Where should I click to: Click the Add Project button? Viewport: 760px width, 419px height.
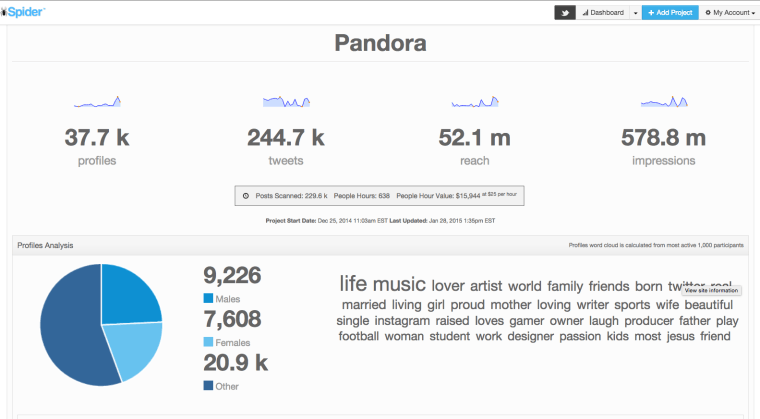click(x=670, y=13)
